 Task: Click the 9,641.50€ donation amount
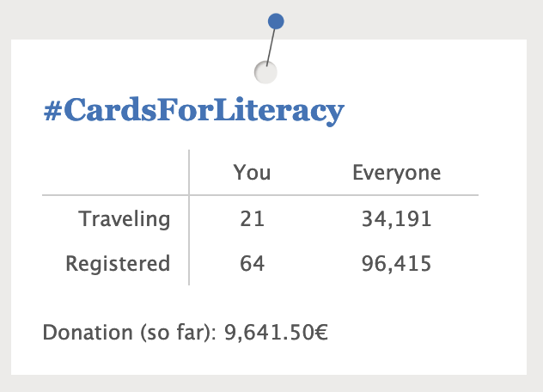(x=276, y=333)
